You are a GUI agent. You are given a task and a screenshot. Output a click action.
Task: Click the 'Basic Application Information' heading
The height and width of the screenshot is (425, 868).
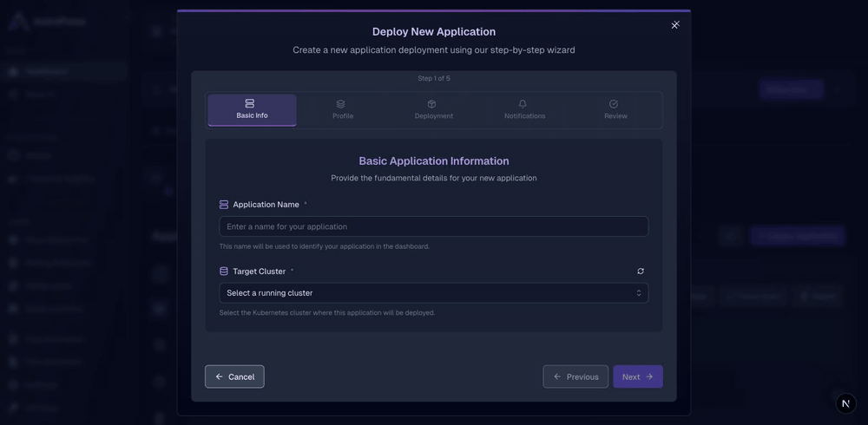click(433, 161)
